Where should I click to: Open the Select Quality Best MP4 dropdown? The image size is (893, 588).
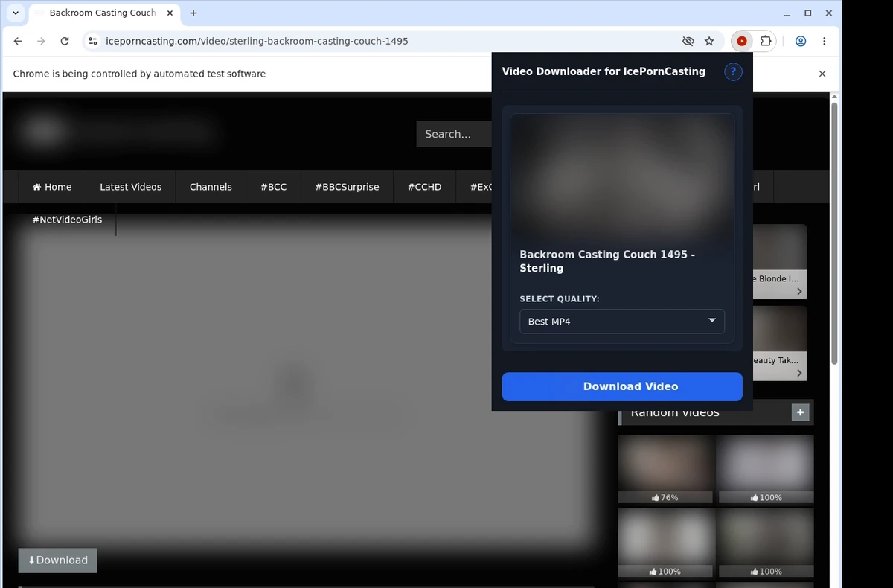click(x=622, y=321)
